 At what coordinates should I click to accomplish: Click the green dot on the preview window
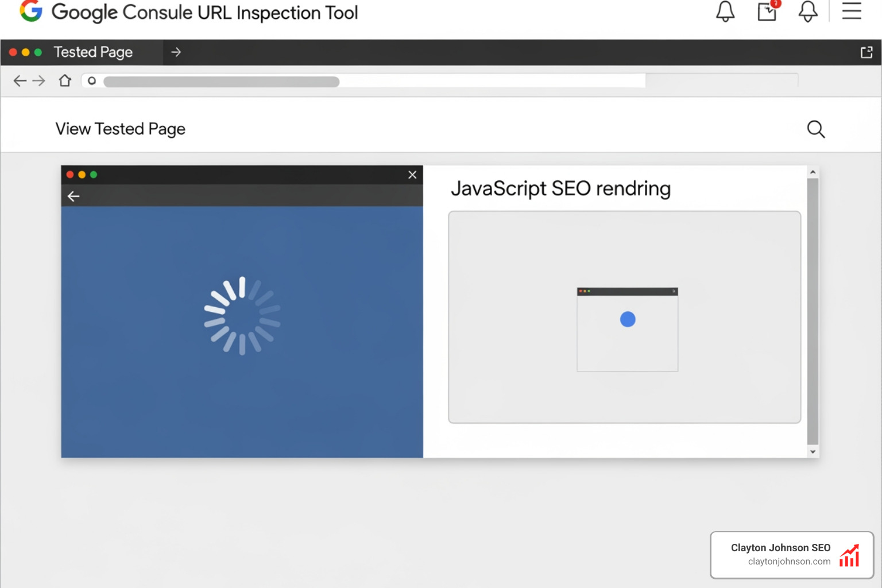(94, 174)
